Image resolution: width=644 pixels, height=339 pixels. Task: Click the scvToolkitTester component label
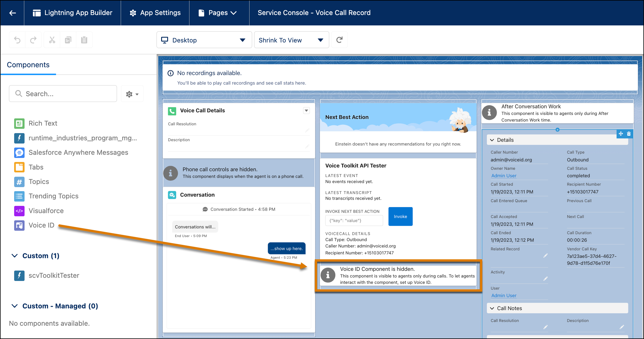tap(54, 275)
